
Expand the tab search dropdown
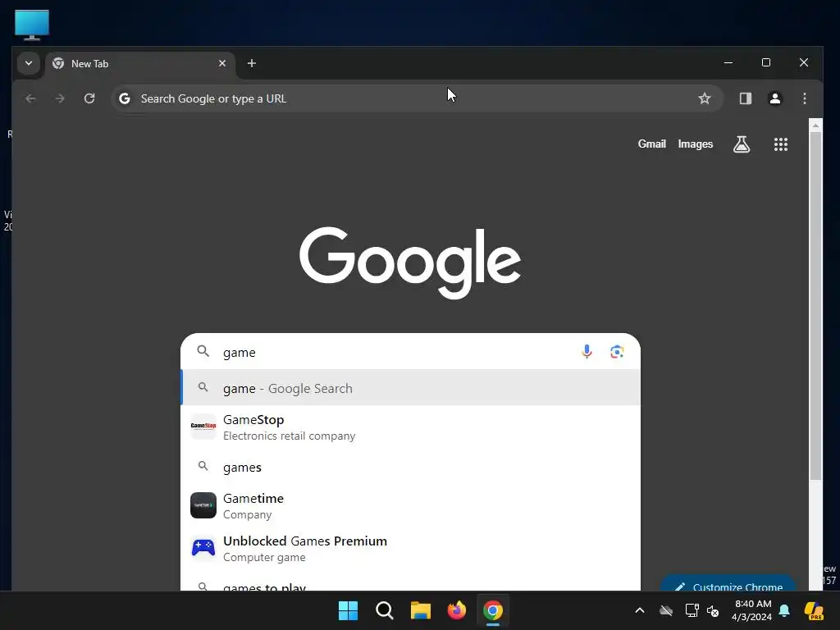point(29,63)
